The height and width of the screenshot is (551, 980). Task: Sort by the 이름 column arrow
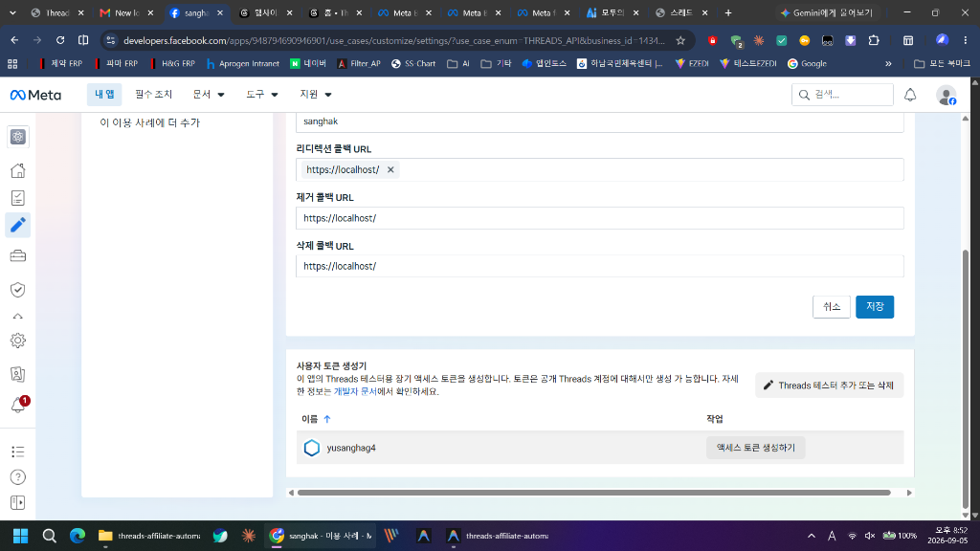[x=327, y=419]
